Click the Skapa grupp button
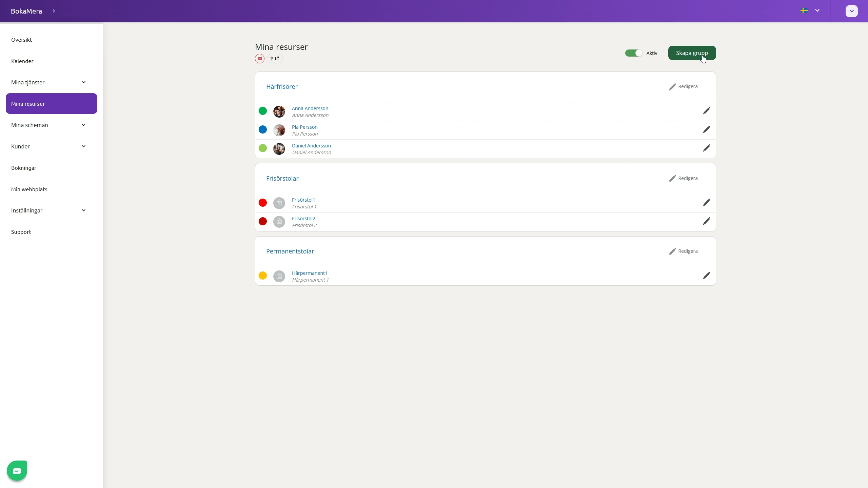Image resolution: width=868 pixels, height=488 pixels. pyautogui.click(x=692, y=53)
